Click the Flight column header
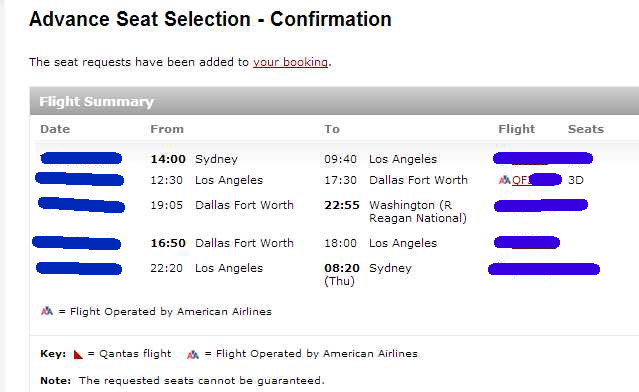 (516, 129)
